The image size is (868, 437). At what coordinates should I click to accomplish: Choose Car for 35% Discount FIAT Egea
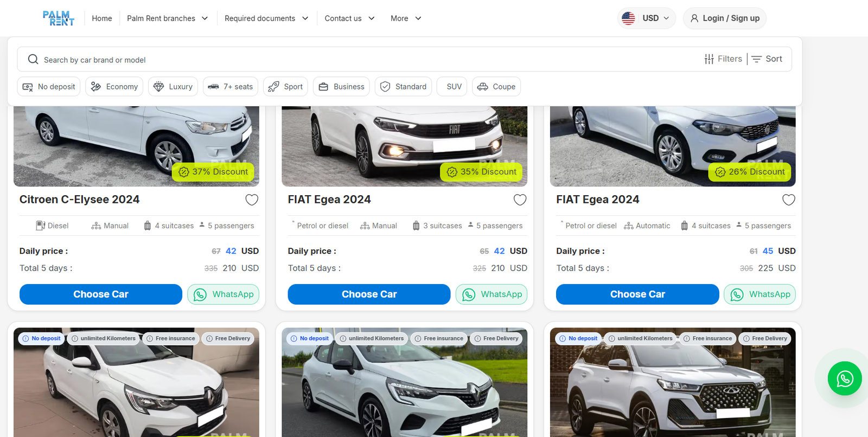coord(369,294)
